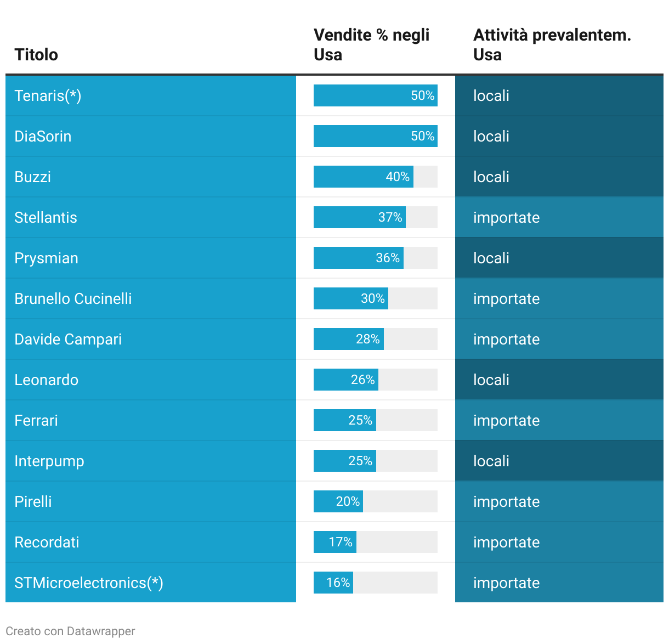The image size is (669, 644).
Task: Open the Creato con Datawrapper link
Action: (70, 631)
